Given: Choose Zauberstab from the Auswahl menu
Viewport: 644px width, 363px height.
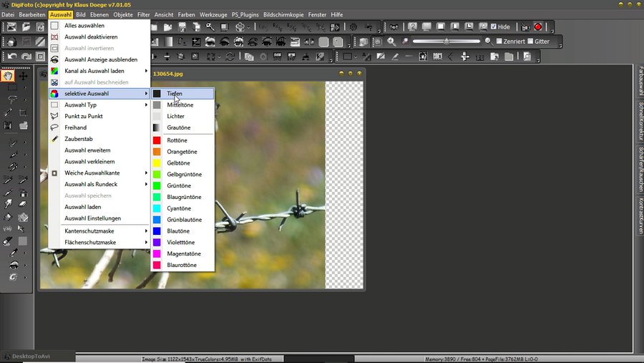Looking at the screenshot, I should [x=79, y=139].
